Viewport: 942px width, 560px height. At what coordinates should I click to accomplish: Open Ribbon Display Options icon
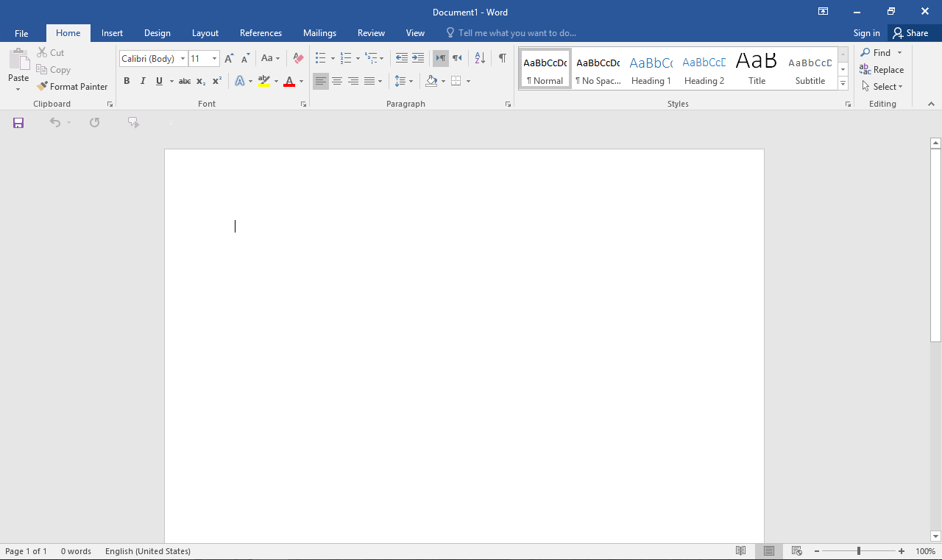[x=823, y=11]
